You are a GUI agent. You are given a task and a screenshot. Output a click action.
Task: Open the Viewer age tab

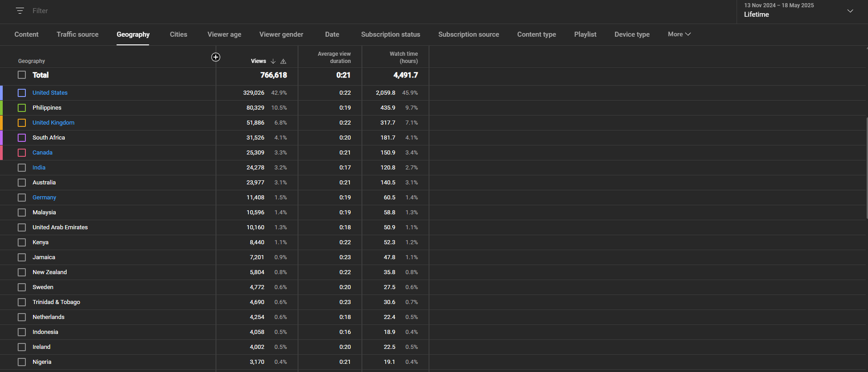pos(224,34)
